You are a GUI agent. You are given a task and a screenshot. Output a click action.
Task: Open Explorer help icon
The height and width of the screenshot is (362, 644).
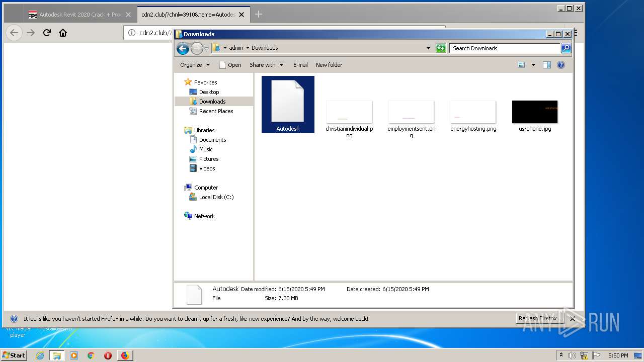coord(561,65)
